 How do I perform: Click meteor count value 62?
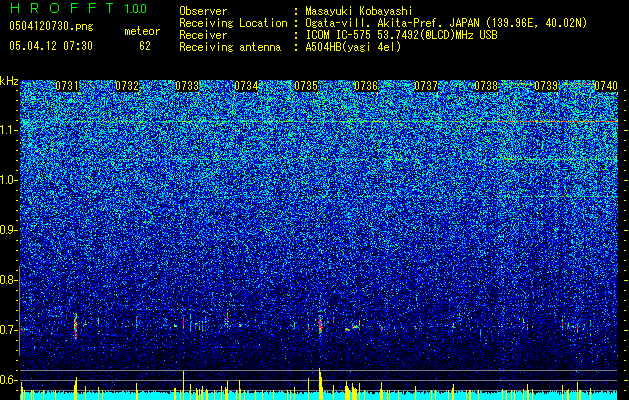coord(145,46)
